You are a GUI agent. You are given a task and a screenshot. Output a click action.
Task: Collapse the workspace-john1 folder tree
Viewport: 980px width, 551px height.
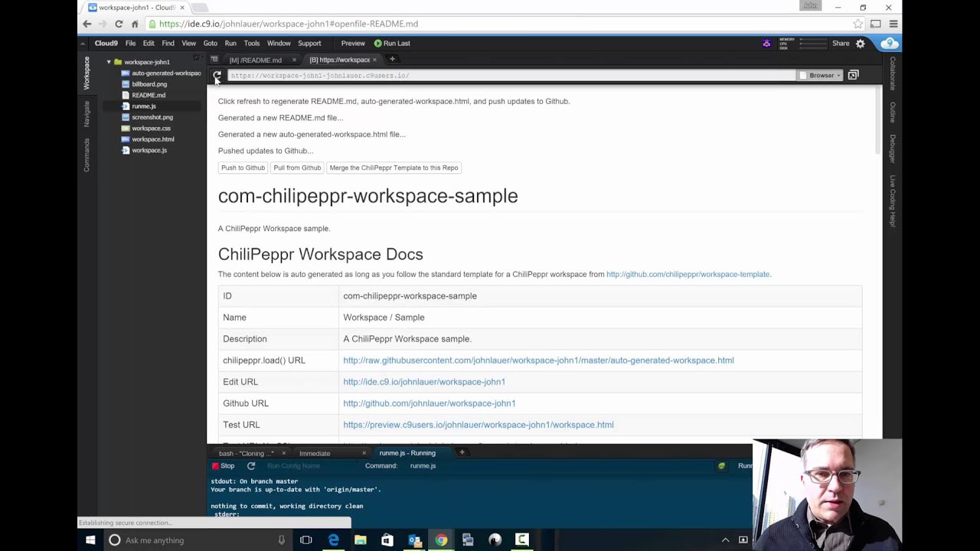109,62
